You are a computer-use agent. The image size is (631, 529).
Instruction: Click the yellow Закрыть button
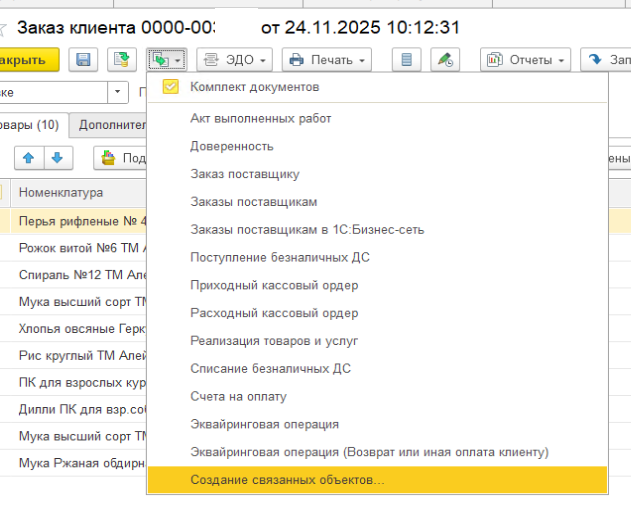click(x=29, y=60)
